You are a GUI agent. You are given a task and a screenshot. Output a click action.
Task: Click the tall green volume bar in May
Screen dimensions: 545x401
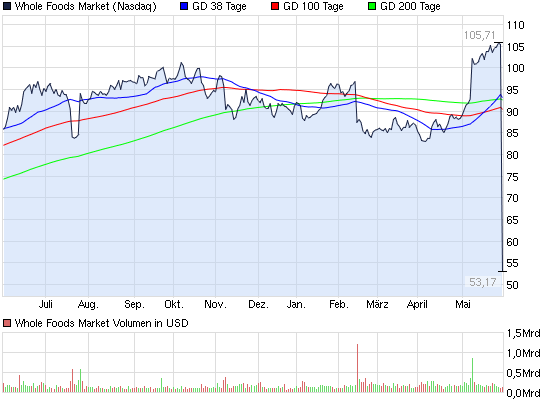[473, 375]
